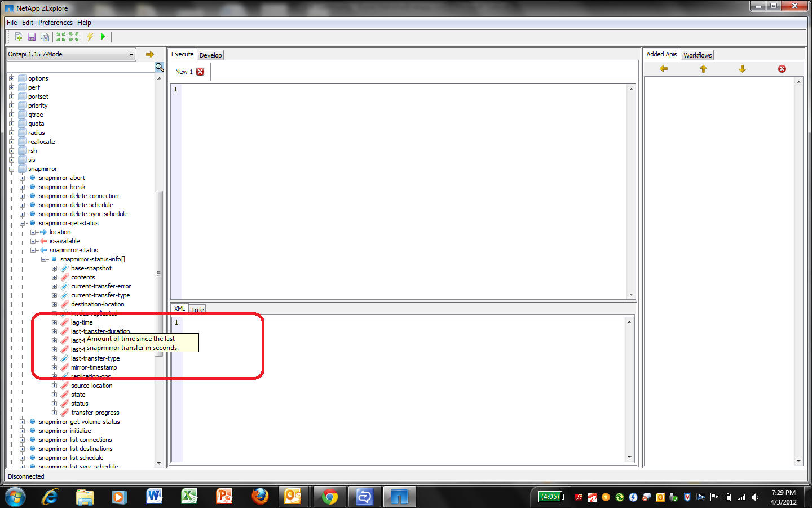
Task: Click the NetApp ZExplore taskbar icon
Action: coord(399,497)
